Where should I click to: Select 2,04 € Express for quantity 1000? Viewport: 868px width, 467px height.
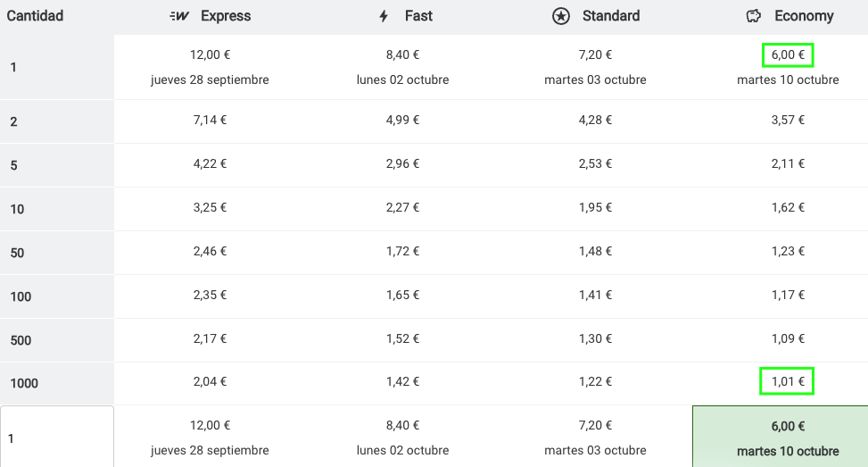click(x=210, y=381)
